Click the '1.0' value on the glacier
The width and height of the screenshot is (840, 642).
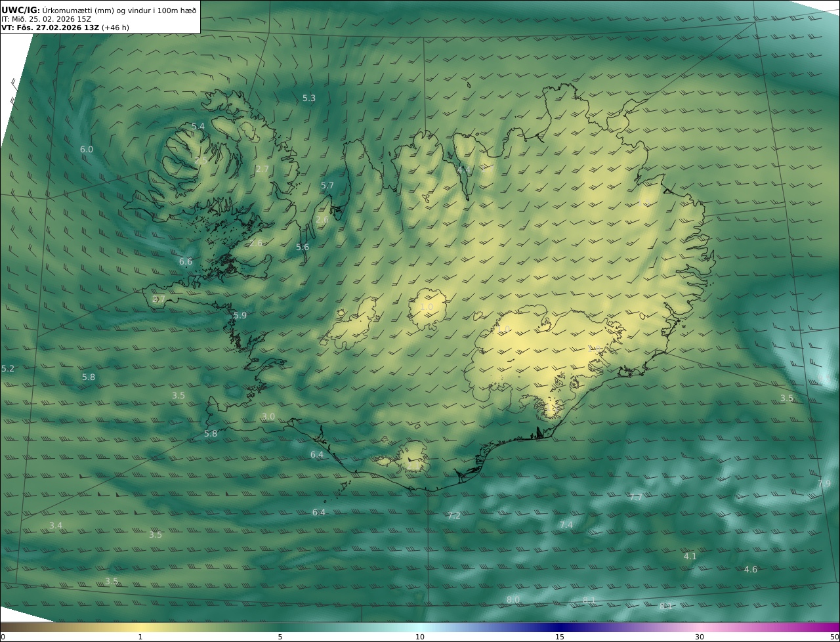(427, 307)
